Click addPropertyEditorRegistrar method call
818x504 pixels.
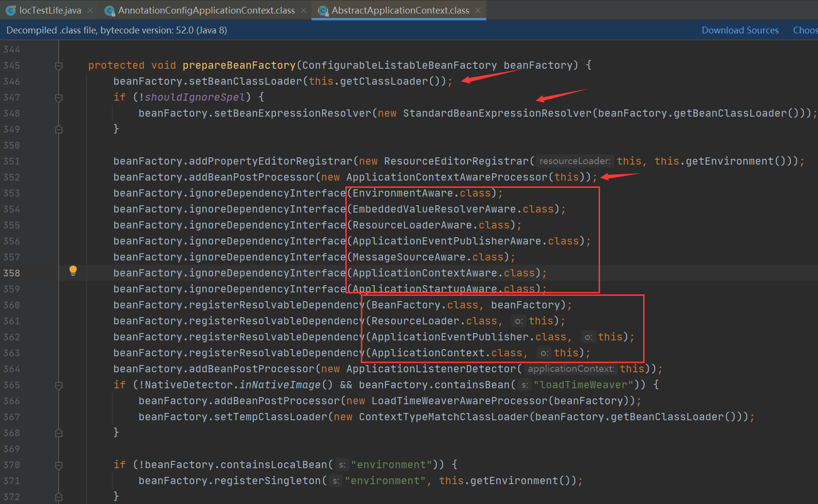tap(271, 161)
